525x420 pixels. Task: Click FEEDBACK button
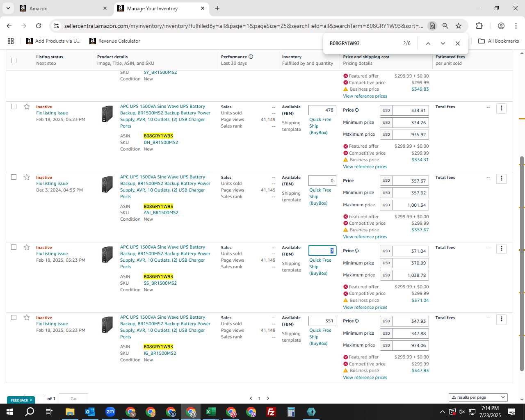pos(21,400)
